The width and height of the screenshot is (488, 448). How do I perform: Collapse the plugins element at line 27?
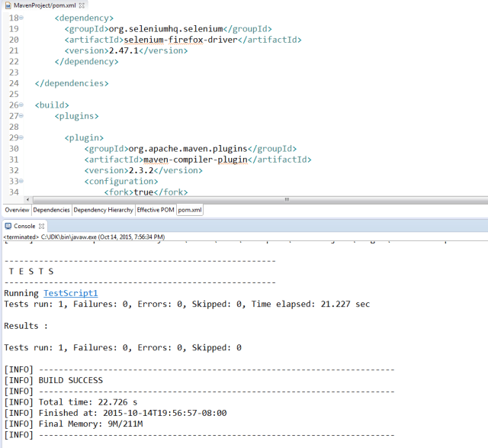(x=21, y=116)
